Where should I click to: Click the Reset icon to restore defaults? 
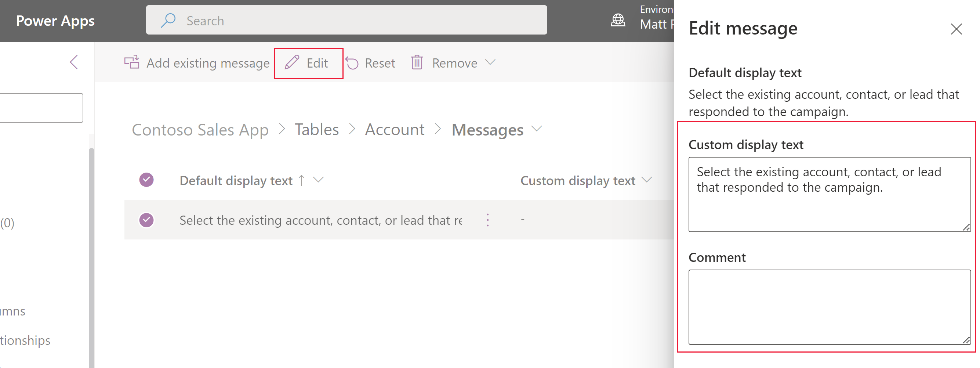click(352, 63)
